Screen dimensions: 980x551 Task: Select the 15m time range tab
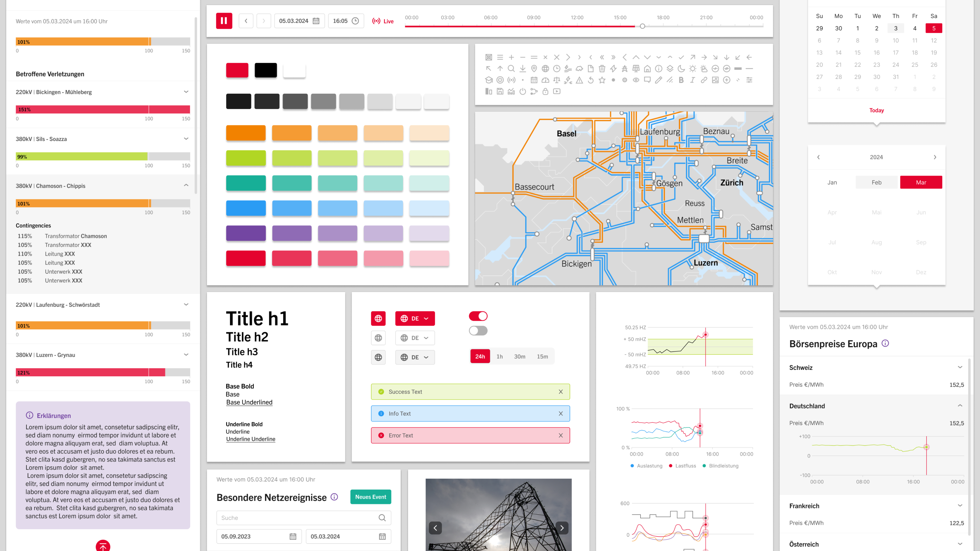click(x=542, y=356)
